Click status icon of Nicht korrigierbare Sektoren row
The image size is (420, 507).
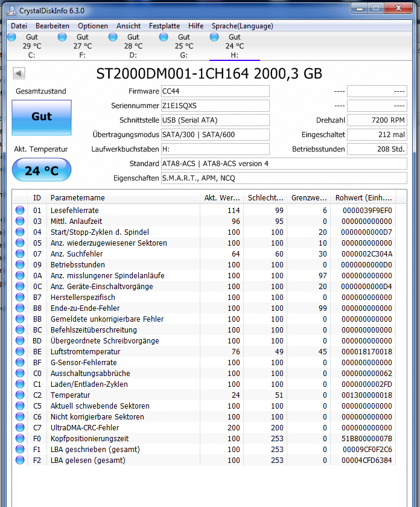pyautogui.click(x=20, y=417)
